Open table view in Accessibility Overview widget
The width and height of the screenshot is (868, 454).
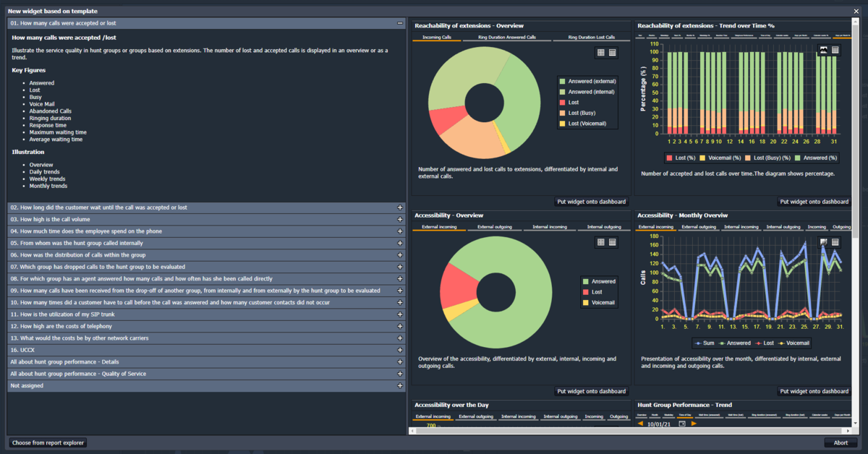pos(613,242)
